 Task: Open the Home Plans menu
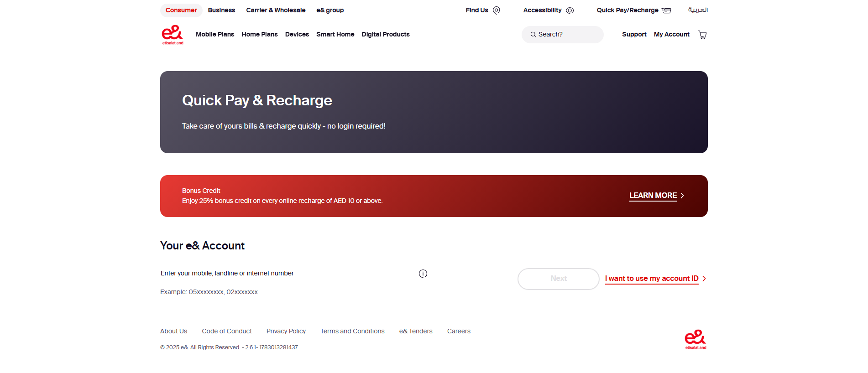coord(260,34)
